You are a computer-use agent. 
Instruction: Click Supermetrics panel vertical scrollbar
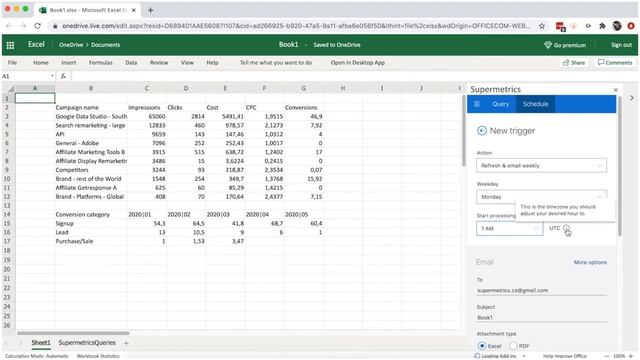click(x=620, y=167)
